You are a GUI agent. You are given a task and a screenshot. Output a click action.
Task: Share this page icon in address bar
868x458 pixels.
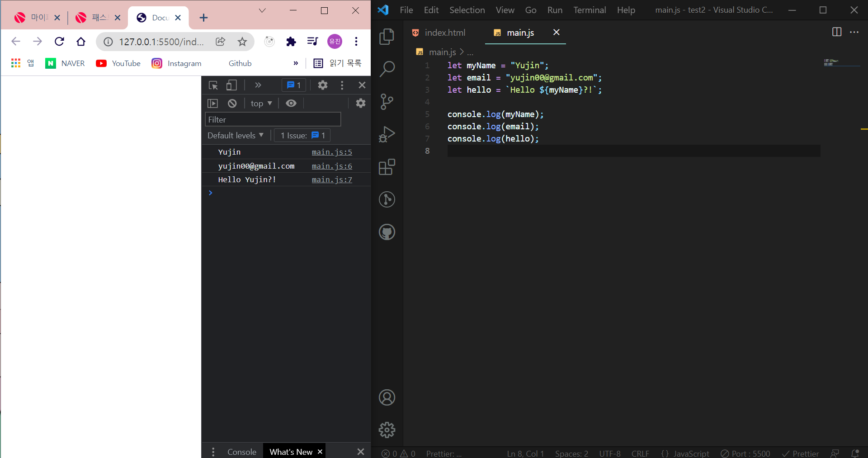[221, 42]
